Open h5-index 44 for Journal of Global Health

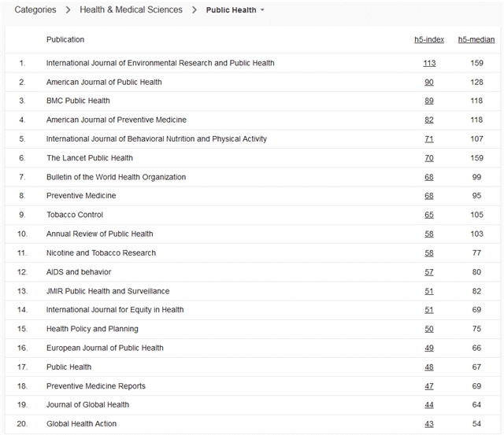pyautogui.click(x=429, y=405)
